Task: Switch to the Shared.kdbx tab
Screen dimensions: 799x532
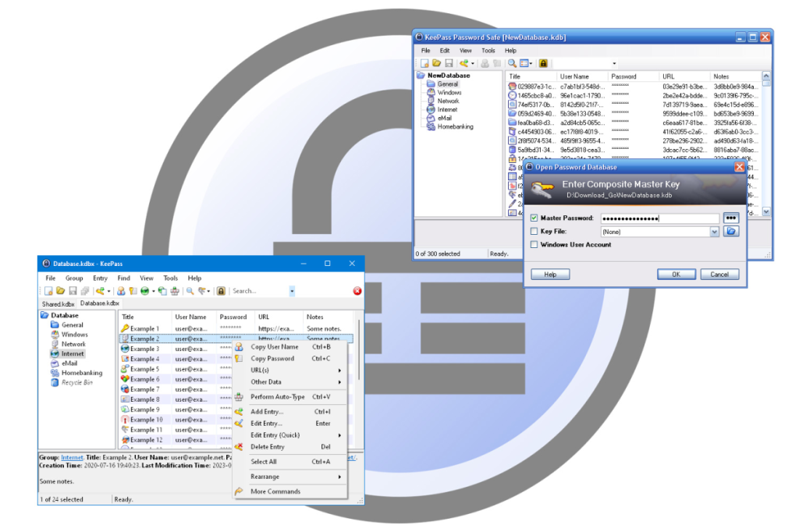Action: (57, 303)
